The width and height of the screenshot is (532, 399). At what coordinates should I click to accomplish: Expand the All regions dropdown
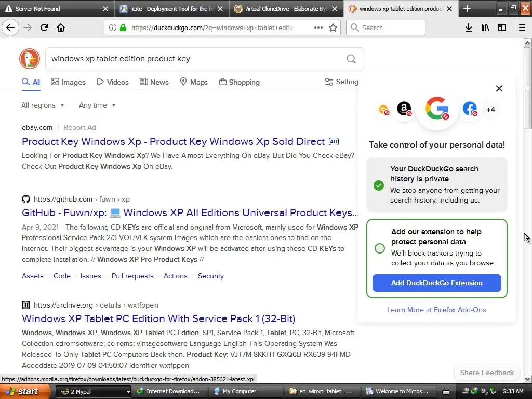tap(43, 105)
